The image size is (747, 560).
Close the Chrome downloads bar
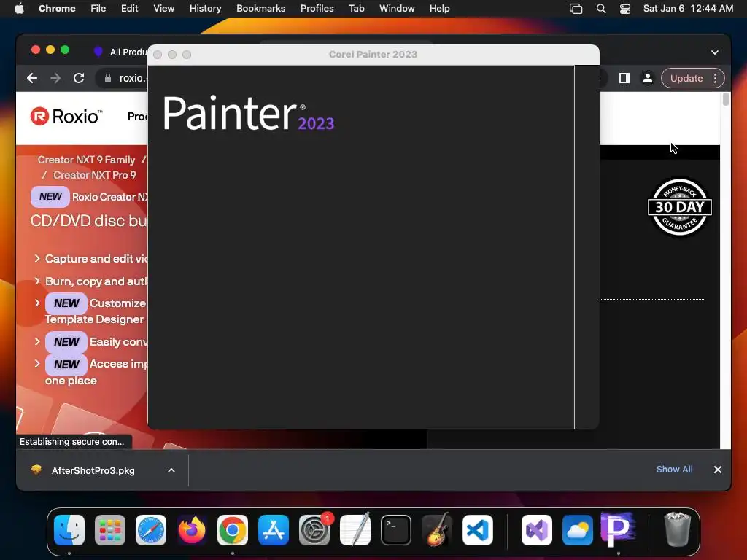tap(718, 470)
